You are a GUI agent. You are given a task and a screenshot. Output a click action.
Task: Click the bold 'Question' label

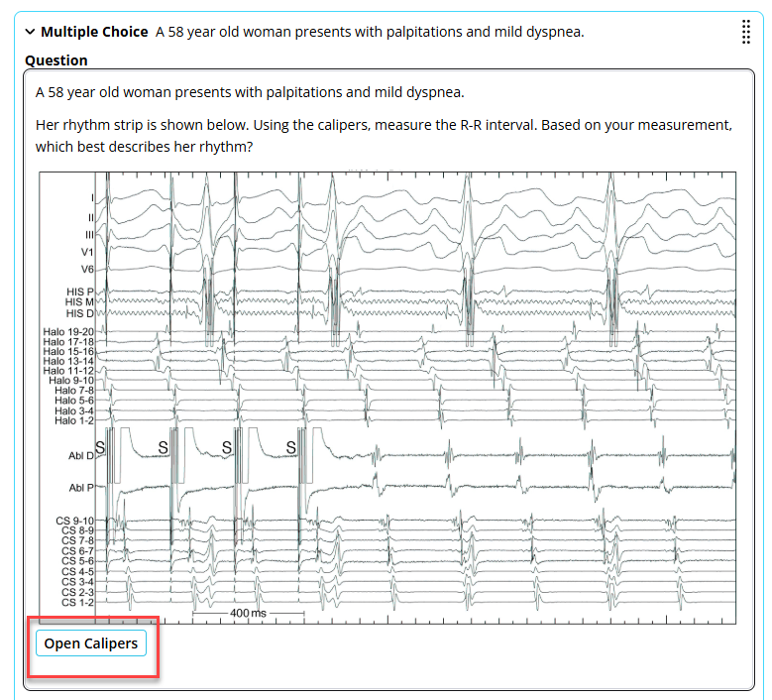pyautogui.click(x=56, y=60)
